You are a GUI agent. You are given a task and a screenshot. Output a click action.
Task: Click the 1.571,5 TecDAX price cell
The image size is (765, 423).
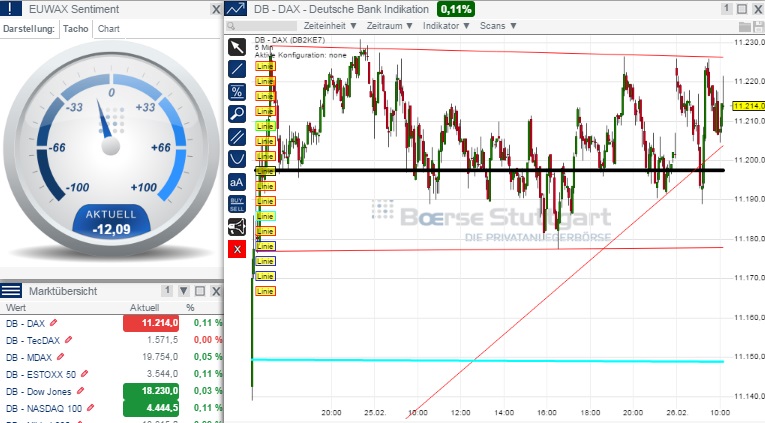point(162,340)
